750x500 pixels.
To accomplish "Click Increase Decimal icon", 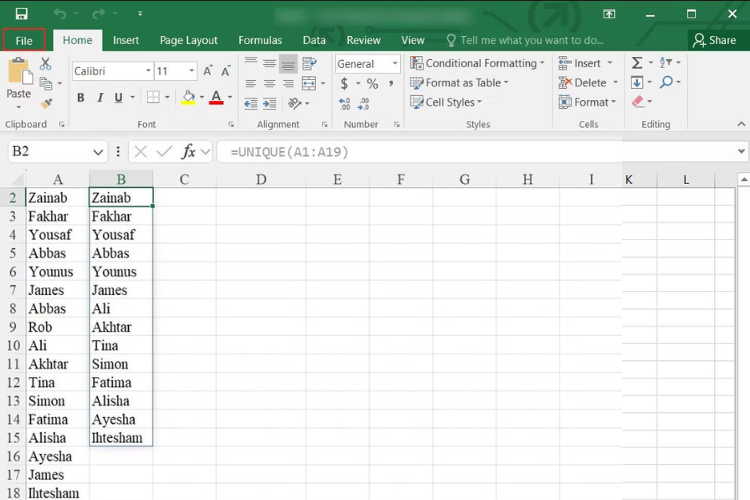I will point(344,104).
